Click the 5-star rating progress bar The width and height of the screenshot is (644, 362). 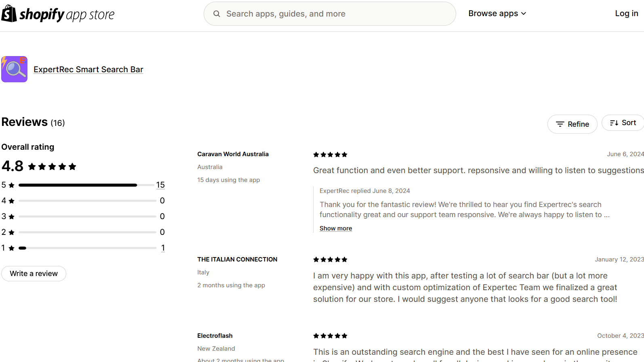tap(87, 185)
